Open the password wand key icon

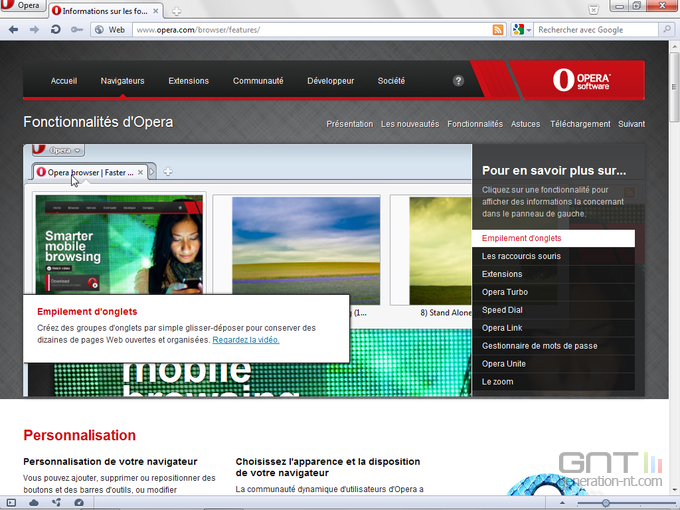click(x=77, y=29)
